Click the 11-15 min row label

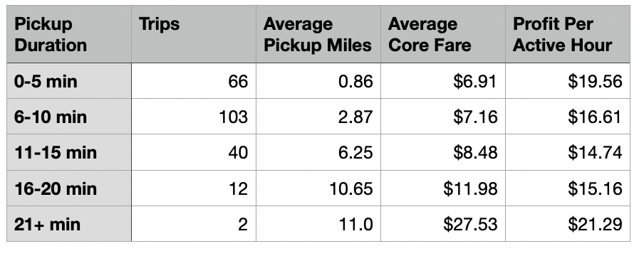pos(69,152)
